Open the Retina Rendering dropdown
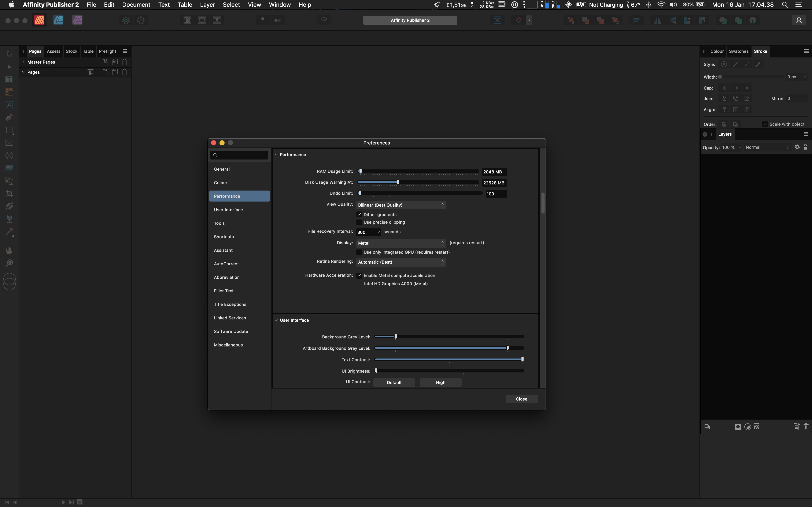The image size is (812, 507). [x=401, y=262]
